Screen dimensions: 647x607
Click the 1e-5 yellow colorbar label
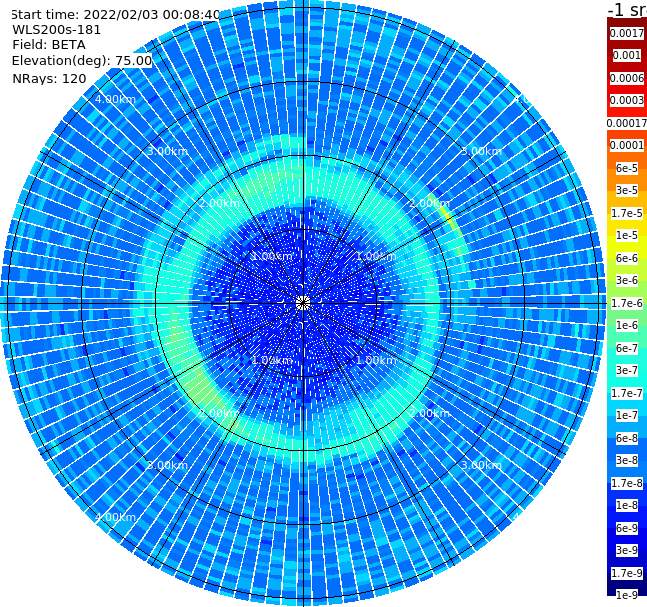(627, 235)
